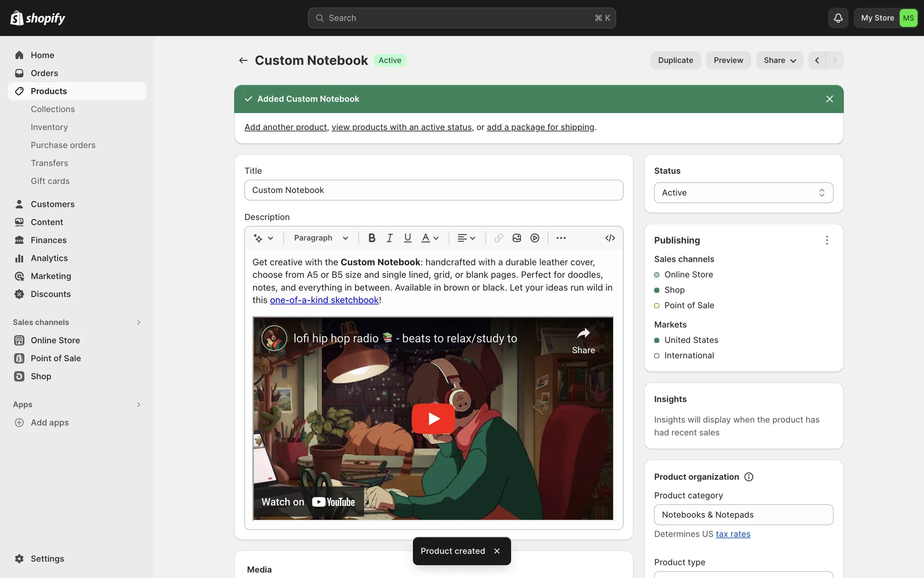
Task: Open more formatting options ellipsis
Action: [x=561, y=238]
